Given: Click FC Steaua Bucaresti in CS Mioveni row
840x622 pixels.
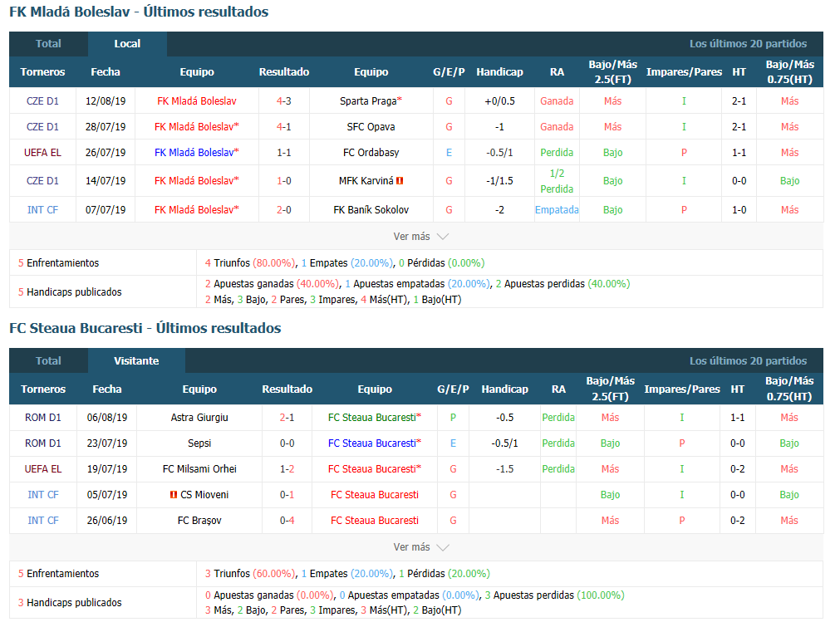Looking at the screenshot, I should click(x=375, y=495).
